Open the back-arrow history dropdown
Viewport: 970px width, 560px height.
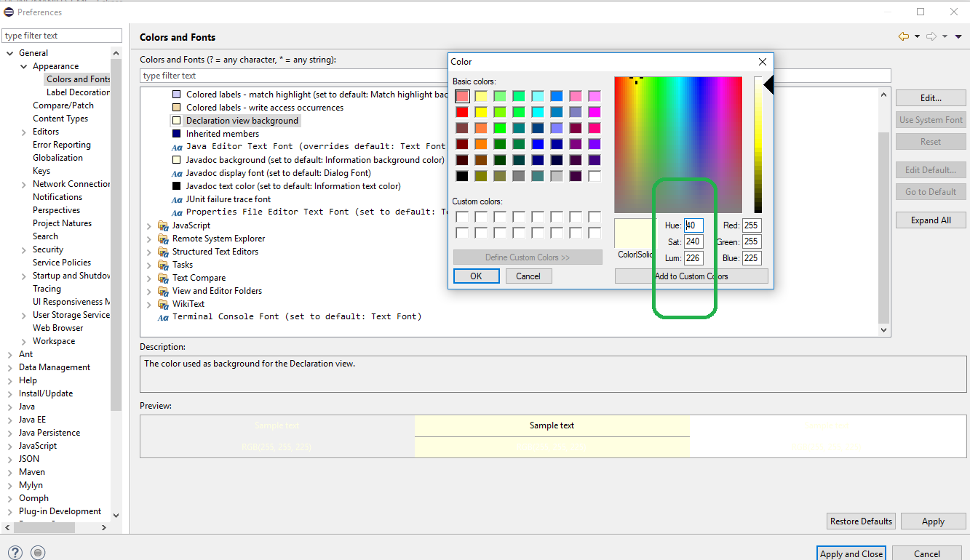(917, 36)
